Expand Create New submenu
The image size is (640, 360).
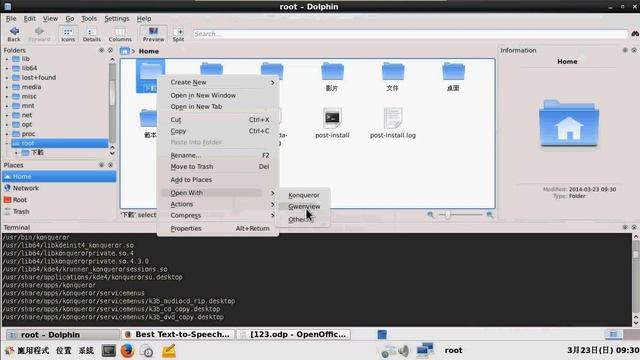(x=218, y=82)
